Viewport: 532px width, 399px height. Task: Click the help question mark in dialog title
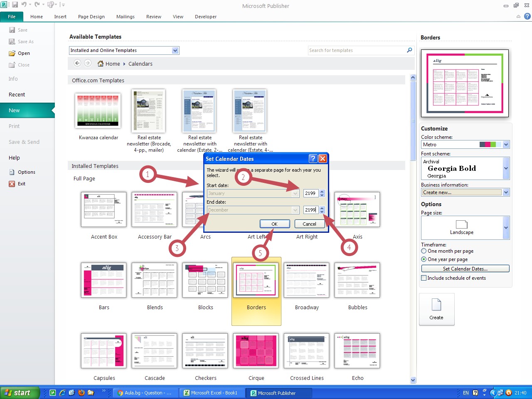pos(313,159)
